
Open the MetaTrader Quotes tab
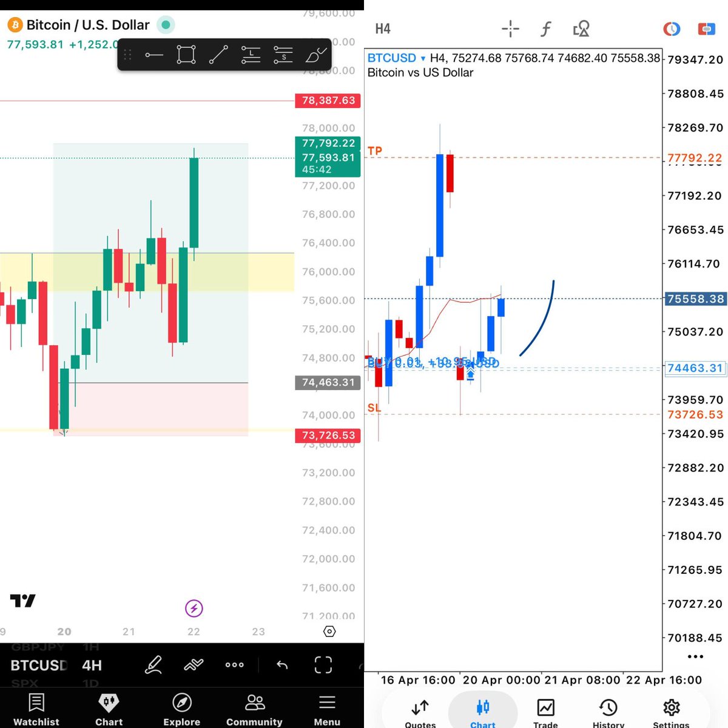pos(420,712)
